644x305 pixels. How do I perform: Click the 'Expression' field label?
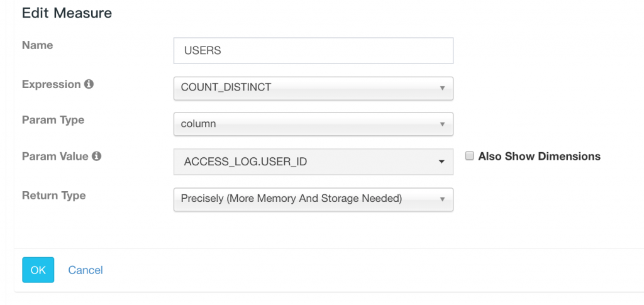pyautogui.click(x=52, y=84)
